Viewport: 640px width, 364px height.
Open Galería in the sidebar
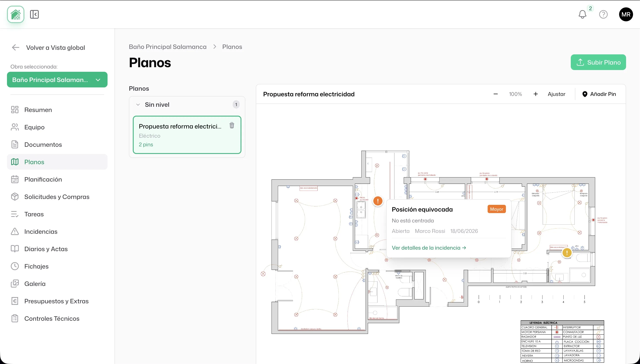pyautogui.click(x=57, y=284)
